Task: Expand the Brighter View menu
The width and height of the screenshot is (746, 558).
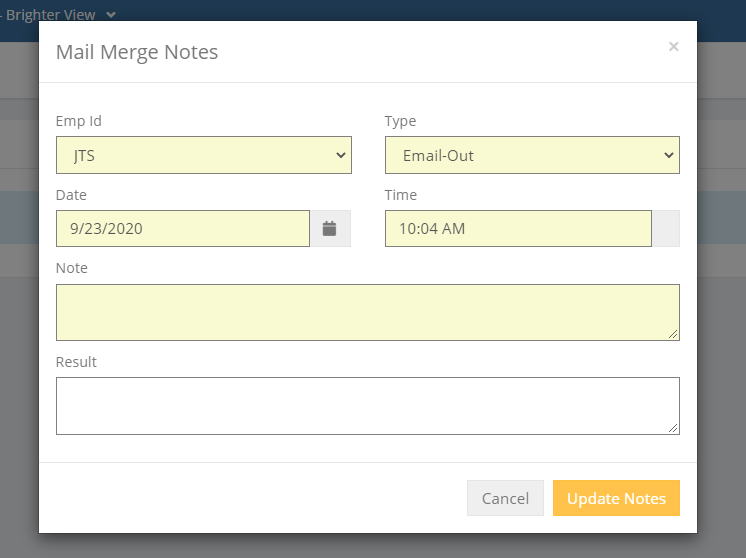Action: (x=110, y=15)
